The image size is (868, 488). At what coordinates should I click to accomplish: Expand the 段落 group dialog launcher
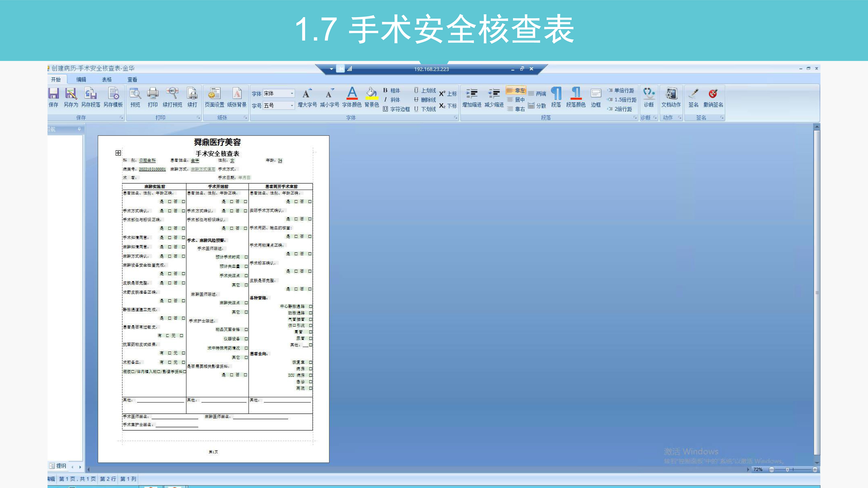(x=635, y=118)
